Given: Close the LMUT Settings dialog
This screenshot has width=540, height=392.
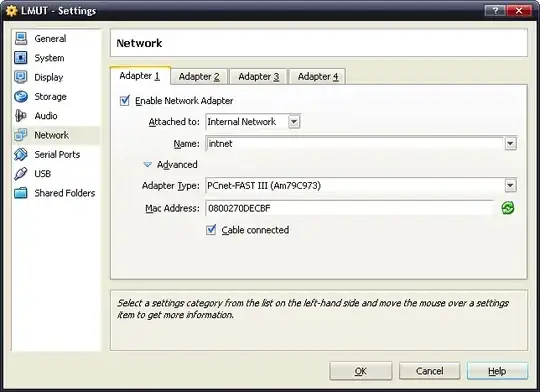Looking at the screenshot, I should (x=519, y=11).
